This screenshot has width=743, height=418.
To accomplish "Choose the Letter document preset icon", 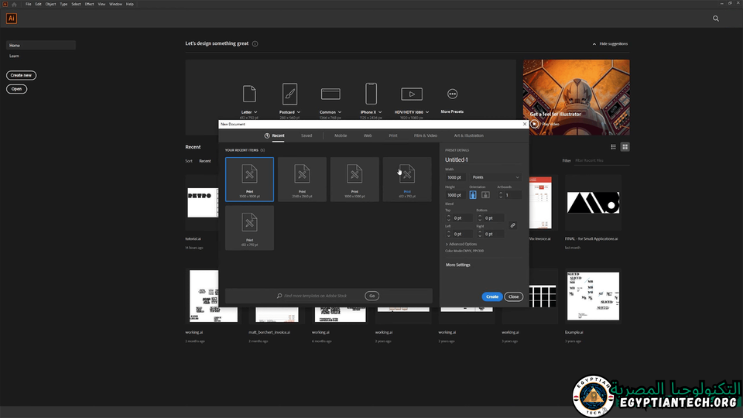I will click(x=249, y=94).
